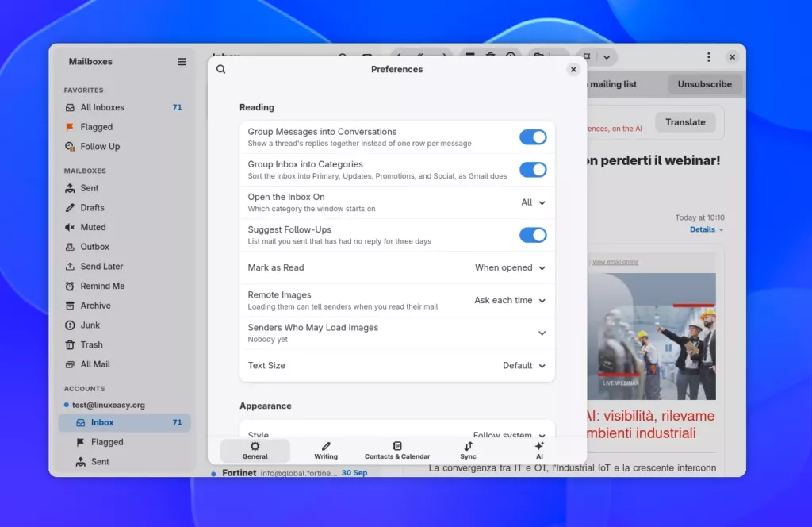Toggle Group Messages into Conversations switch
Viewport: 812px width, 527px height.
click(x=533, y=137)
